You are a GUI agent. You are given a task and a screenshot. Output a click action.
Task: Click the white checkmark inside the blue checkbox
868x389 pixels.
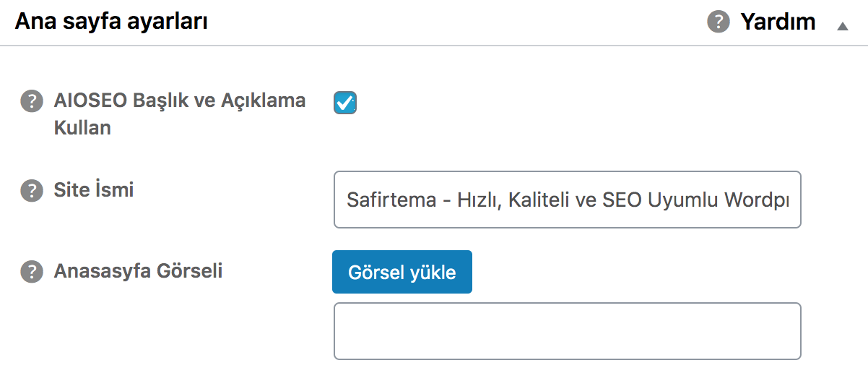point(345,103)
